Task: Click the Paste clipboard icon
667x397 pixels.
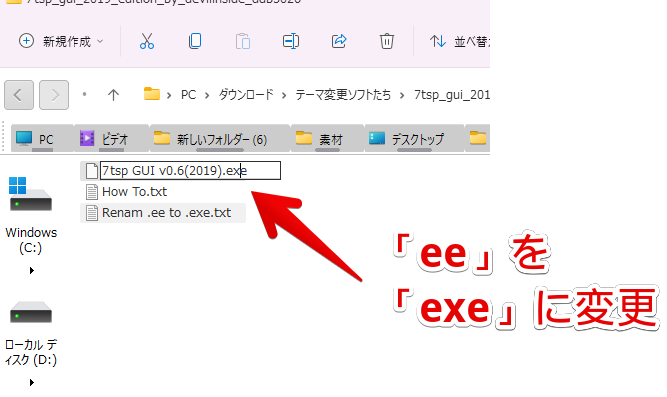Action: [243, 41]
